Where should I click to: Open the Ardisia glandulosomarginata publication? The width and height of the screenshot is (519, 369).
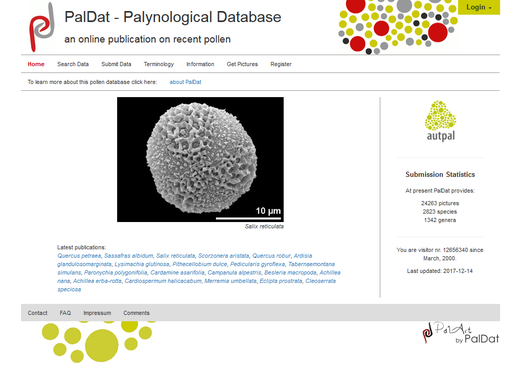coord(84,264)
